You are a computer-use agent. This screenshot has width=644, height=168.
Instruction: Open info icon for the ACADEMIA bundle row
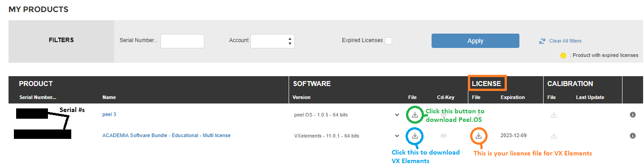(632, 135)
